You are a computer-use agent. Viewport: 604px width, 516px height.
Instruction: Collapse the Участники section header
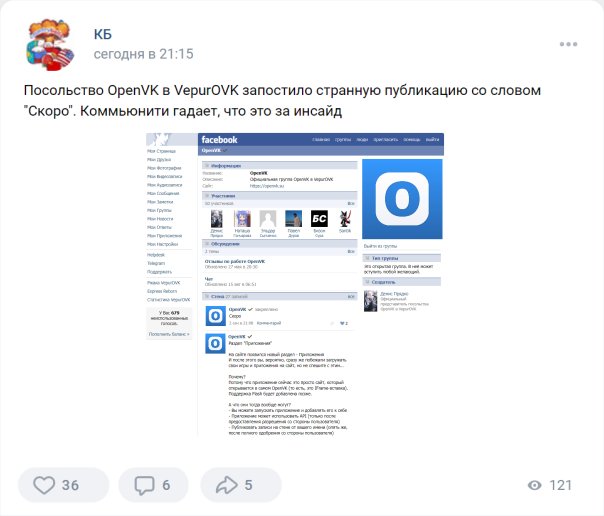click(x=280, y=196)
